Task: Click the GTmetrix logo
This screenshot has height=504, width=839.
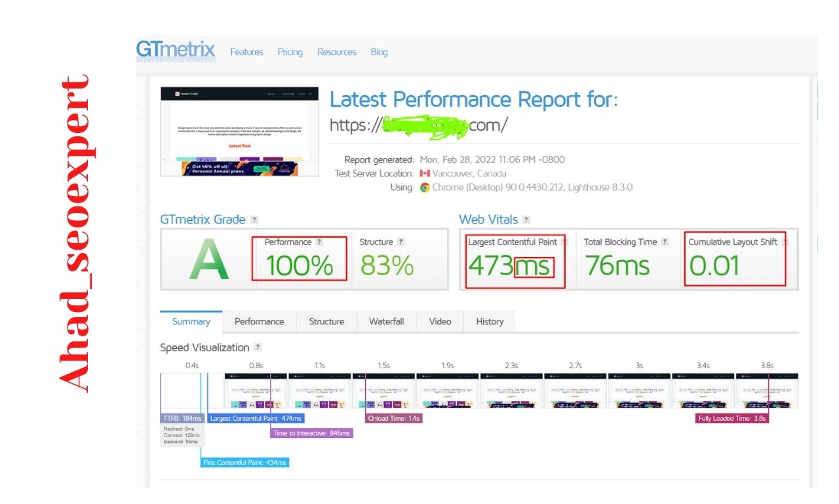Action: [x=176, y=50]
